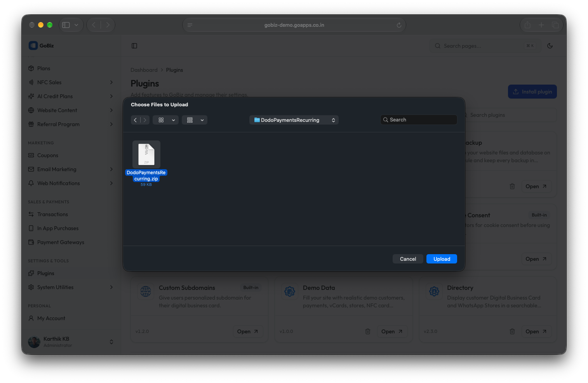Click the file dialog Search field
588x383 pixels.
click(419, 120)
